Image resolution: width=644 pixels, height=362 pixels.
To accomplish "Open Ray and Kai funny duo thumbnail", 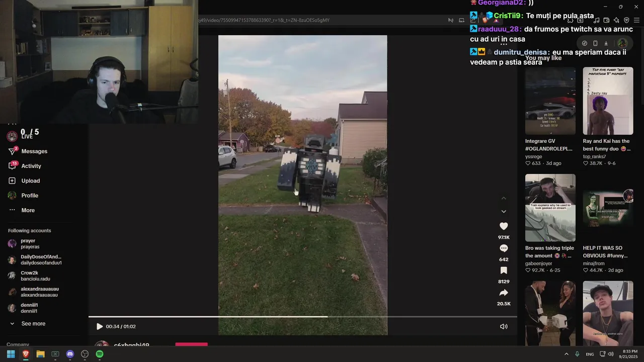I will tap(608, 101).
